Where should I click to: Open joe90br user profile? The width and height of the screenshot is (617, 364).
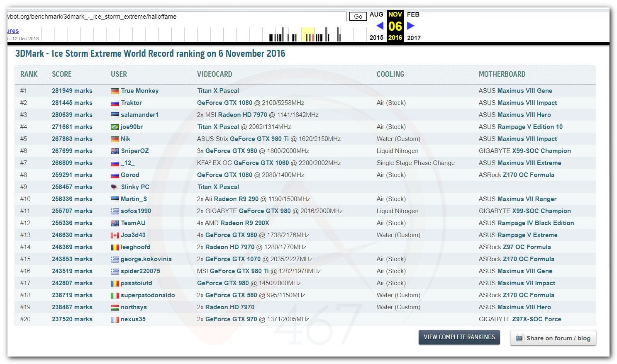[x=132, y=127]
